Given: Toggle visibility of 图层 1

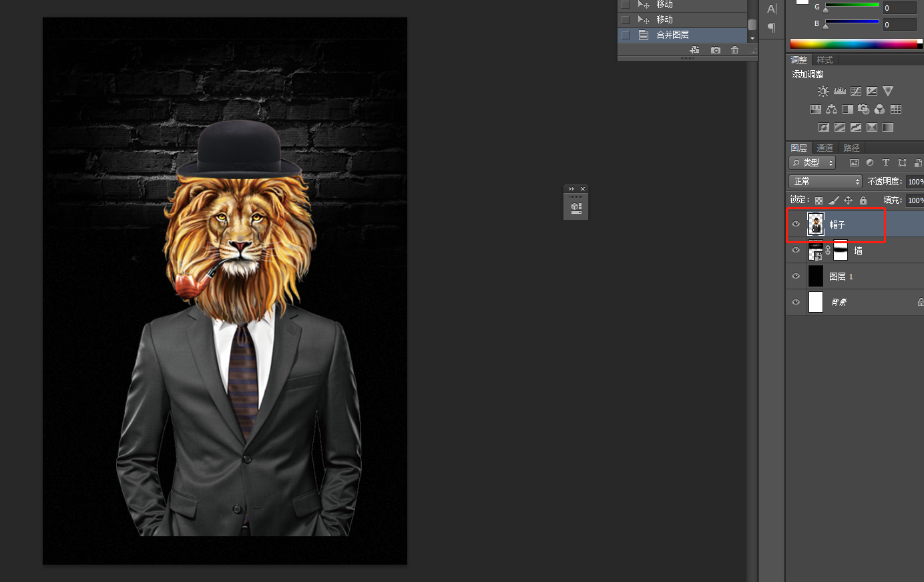Looking at the screenshot, I should 796,277.
